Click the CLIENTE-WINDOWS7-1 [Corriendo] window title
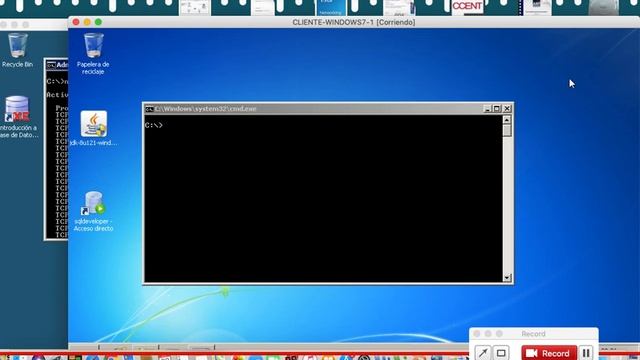Image resolution: width=640 pixels, height=360 pixels. coord(353,22)
